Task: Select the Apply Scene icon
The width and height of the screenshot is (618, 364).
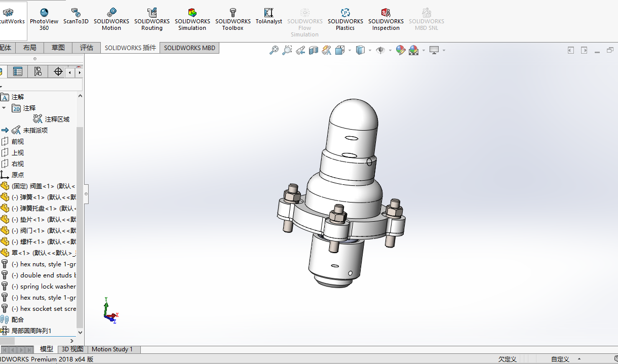Action: pyautogui.click(x=414, y=50)
